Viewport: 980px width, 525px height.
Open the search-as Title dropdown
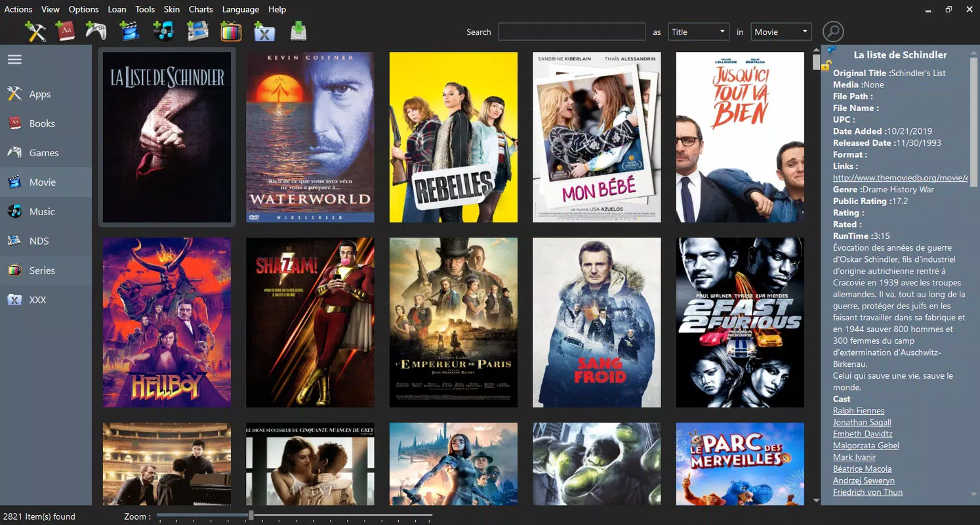[x=699, y=31]
